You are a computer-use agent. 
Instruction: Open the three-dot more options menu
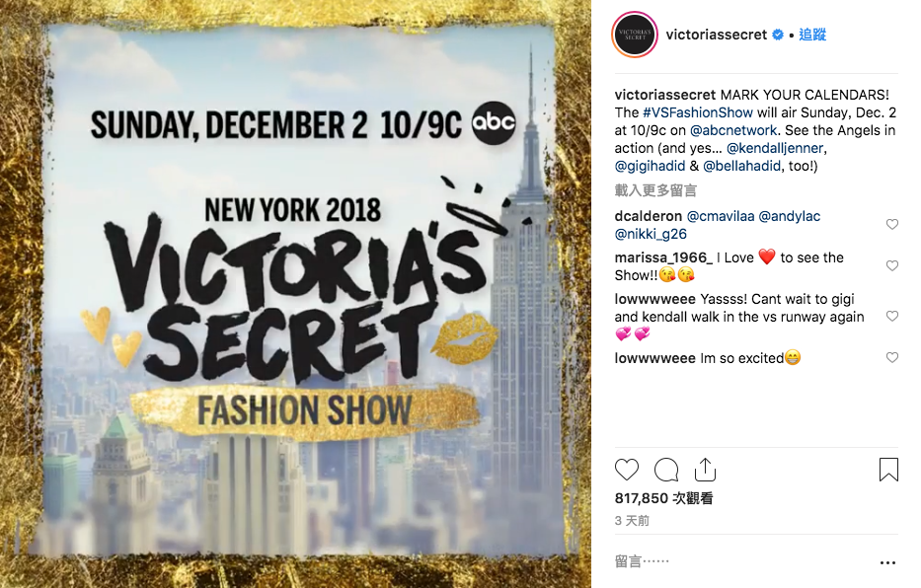click(887, 562)
